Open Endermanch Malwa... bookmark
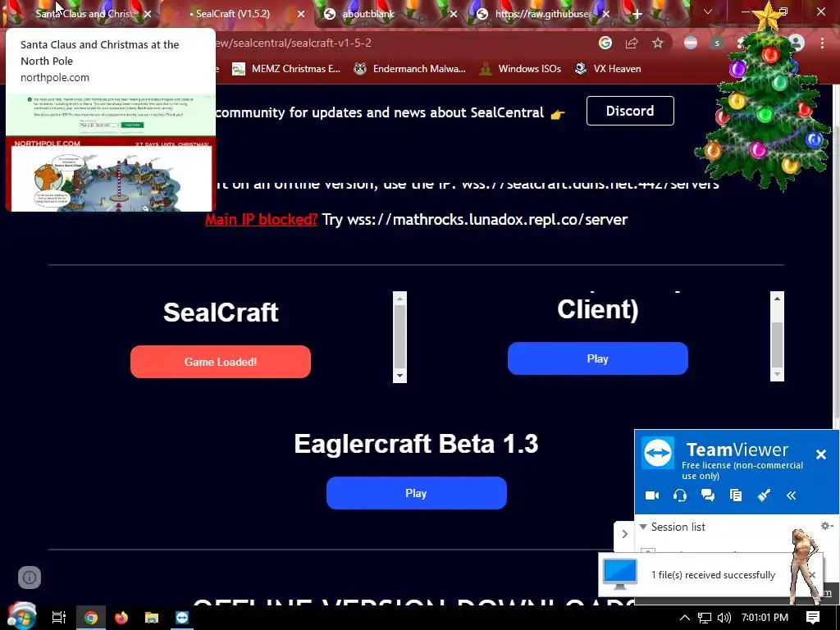Viewport: 840px width, 630px height. point(409,69)
